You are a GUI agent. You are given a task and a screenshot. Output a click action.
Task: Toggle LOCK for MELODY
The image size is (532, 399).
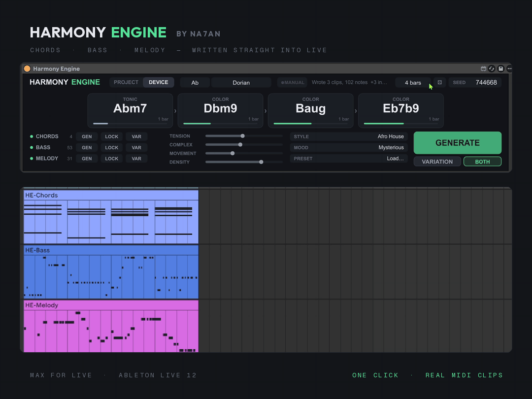(112, 159)
